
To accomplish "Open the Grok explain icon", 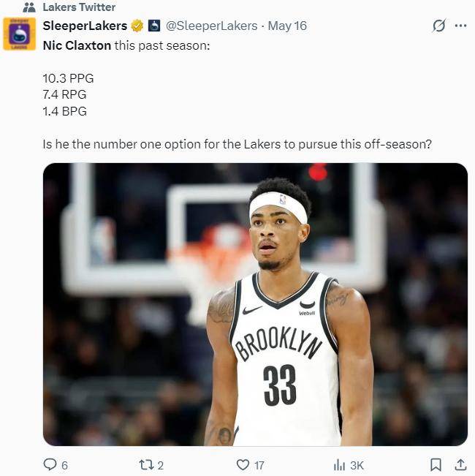I will (x=439, y=26).
